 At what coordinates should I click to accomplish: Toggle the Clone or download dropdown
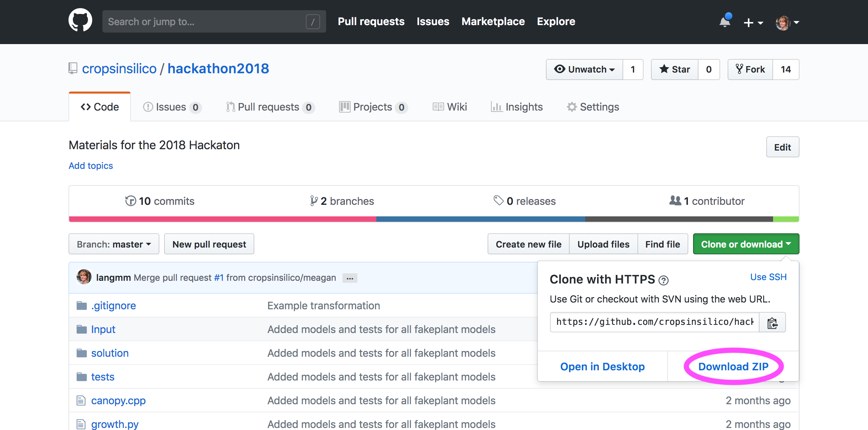tap(746, 244)
